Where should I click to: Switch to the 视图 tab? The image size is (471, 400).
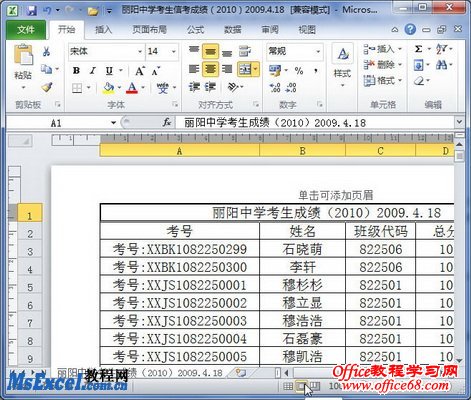coord(307,30)
